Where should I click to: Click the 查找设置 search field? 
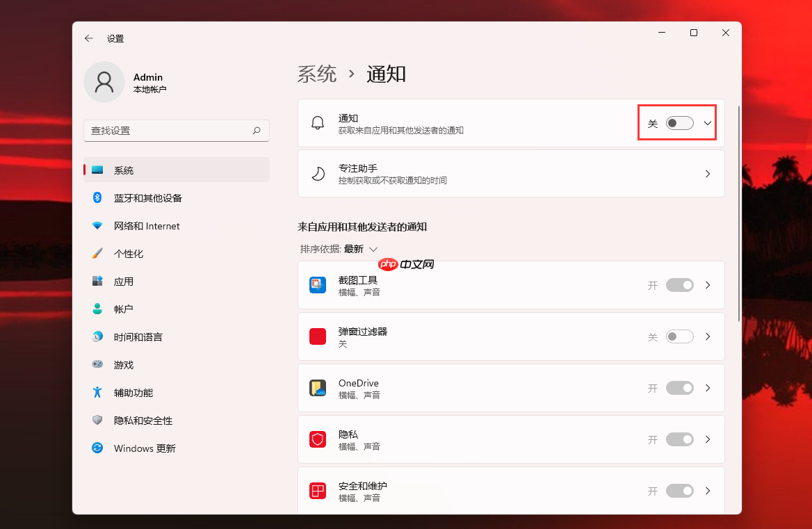click(176, 130)
